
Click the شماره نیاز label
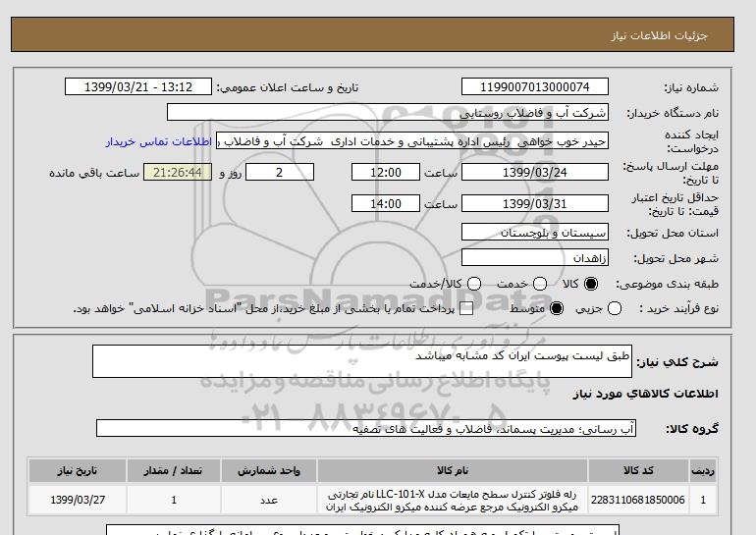pyautogui.click(x=691, y=87)
